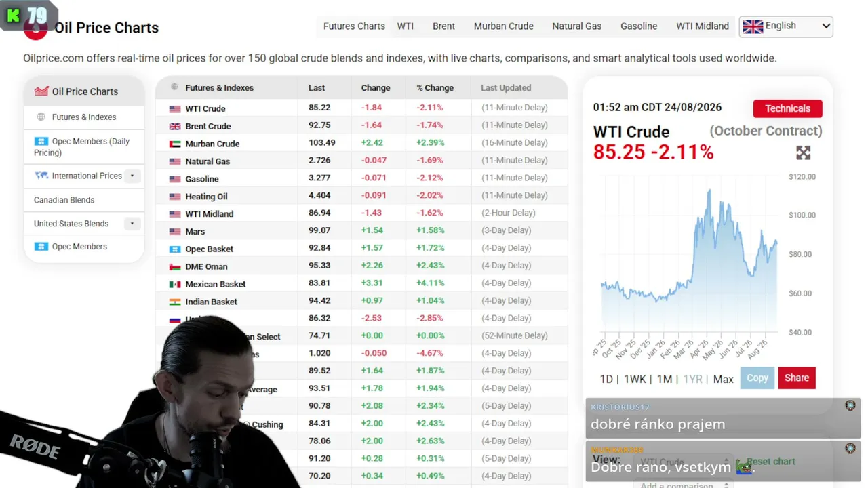The height and width of the screenshot is (488, 868).
Task: Click the badge icon on KRISTORIUS17's chat message
Action: (850, 405)
